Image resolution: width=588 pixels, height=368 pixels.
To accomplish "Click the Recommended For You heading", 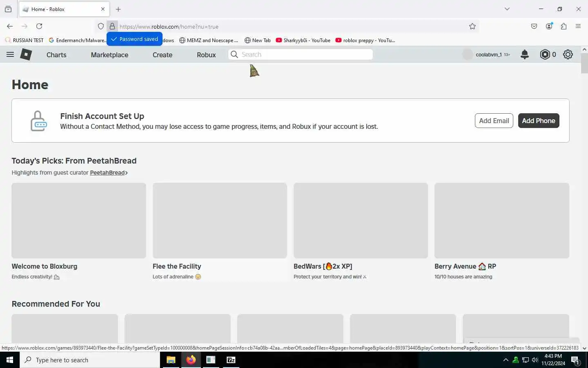I will coord(56,304).
